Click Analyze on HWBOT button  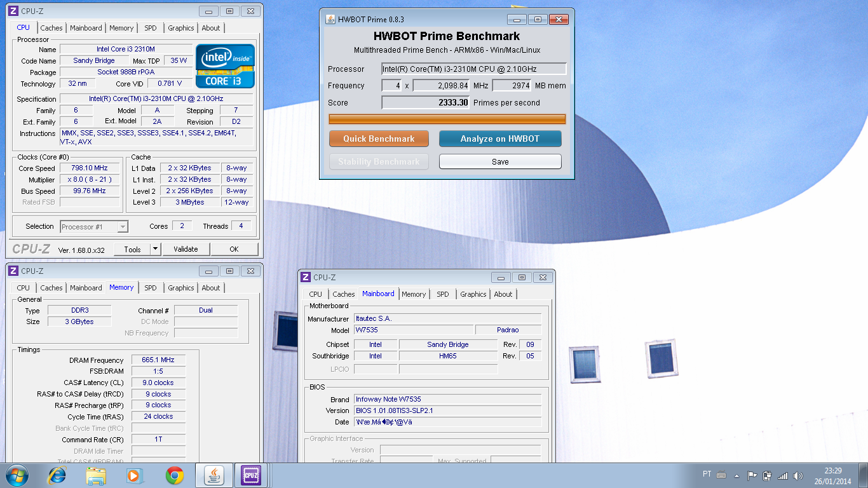(x=500, y=139)
